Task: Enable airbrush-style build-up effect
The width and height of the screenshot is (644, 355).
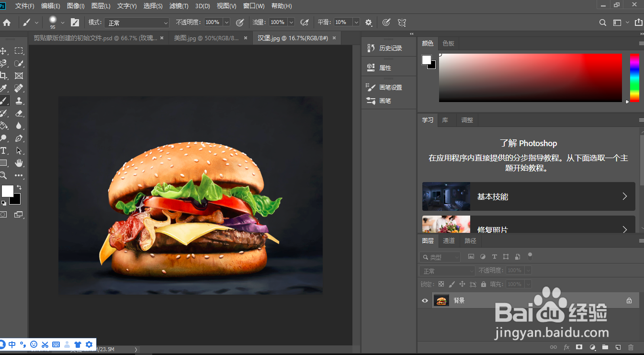Action: pos(304,22)
